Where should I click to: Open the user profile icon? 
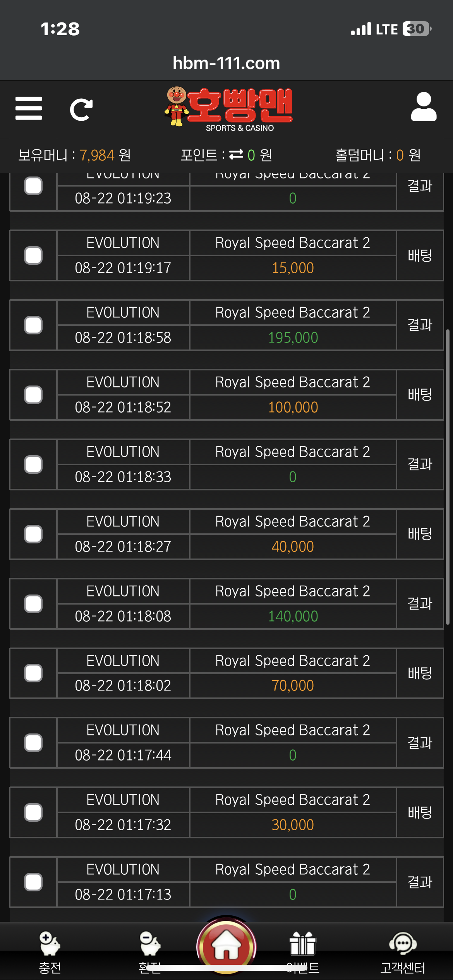tap(424, 107)
